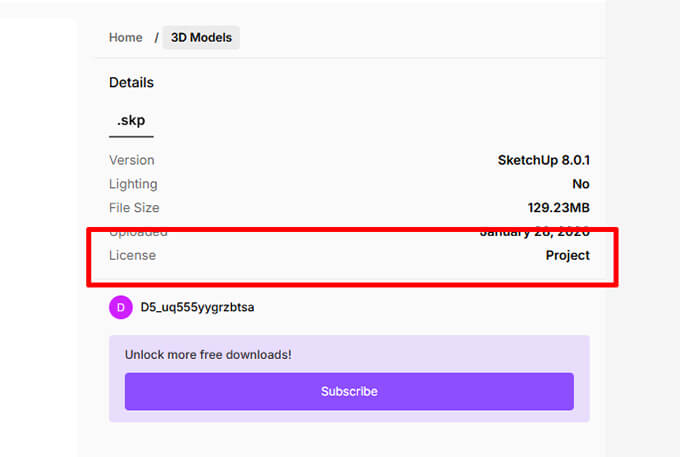The height and width of the screenshot is (457, 680).
Task: Click the Uploaded date value
Action: click(x=534, y=233)
